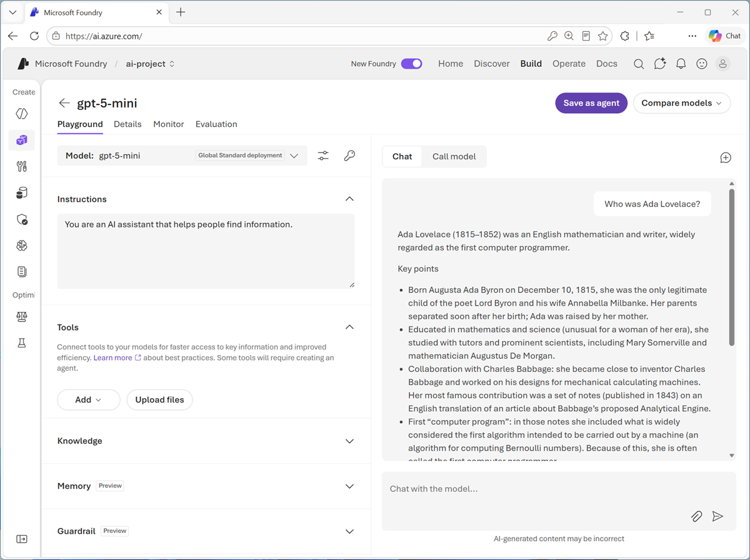
Task: Click the "Who was Ada Lovelace?" message
Action: [652, 204]
